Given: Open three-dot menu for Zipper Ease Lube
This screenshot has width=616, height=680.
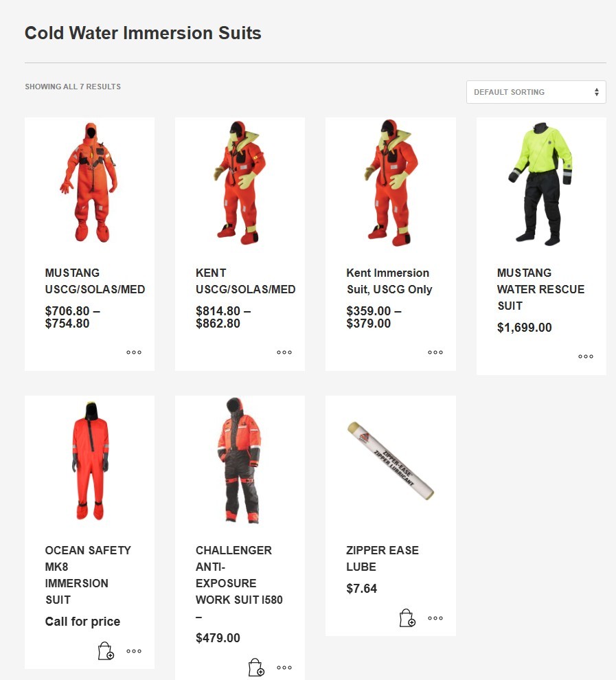Looking at the screenshot, I should pyautogui.click(x=435, y=618).
